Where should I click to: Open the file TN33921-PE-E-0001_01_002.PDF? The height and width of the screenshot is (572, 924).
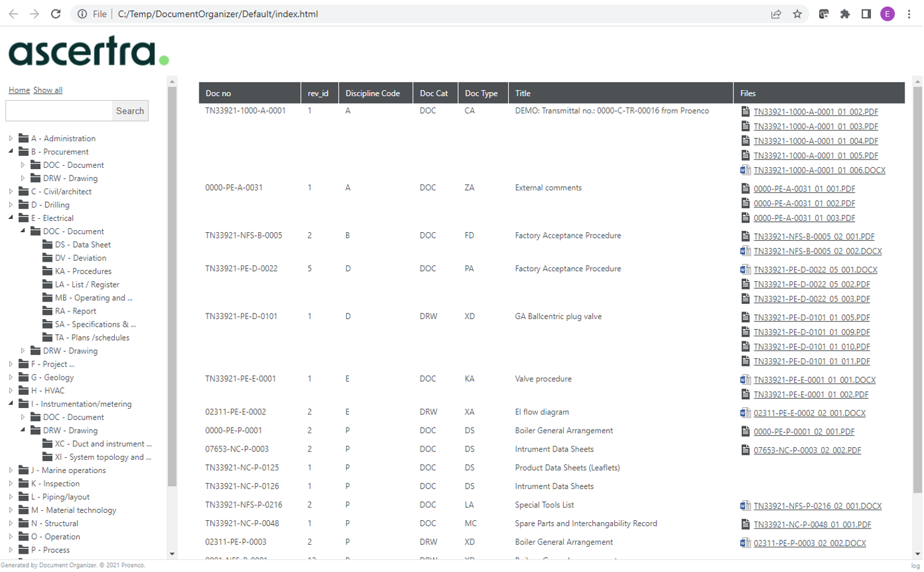point(811,394)
